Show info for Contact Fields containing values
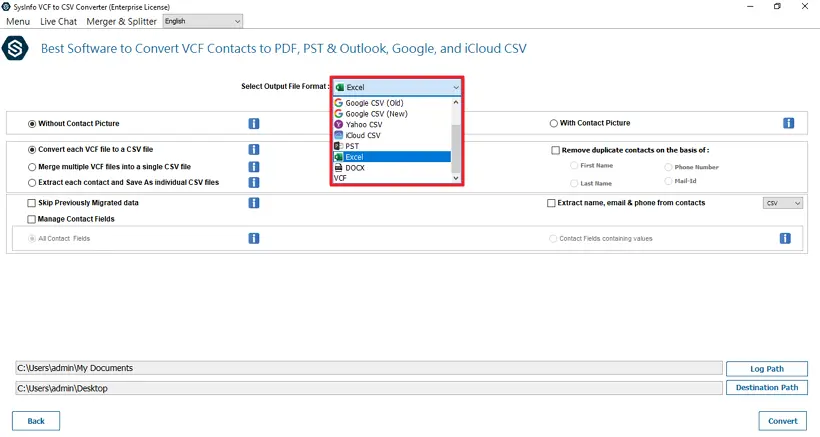Viewport: 820px width, 437px height. point(785,238)
